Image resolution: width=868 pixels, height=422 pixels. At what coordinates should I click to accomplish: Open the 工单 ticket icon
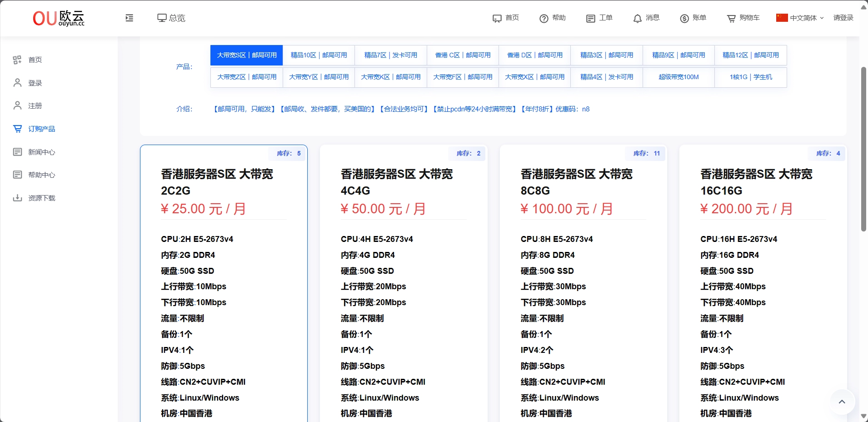point(591,19)
